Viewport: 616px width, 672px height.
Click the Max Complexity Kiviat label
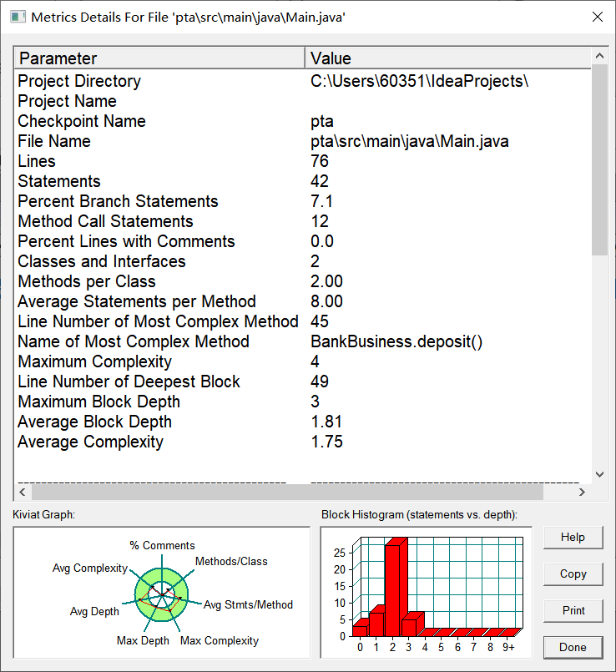(x=220, y=641)
